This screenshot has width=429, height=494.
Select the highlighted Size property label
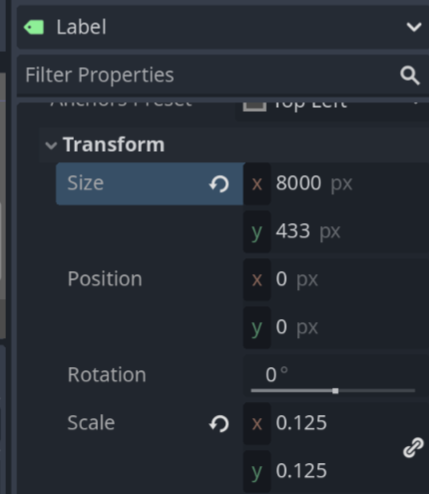point(86,183)
